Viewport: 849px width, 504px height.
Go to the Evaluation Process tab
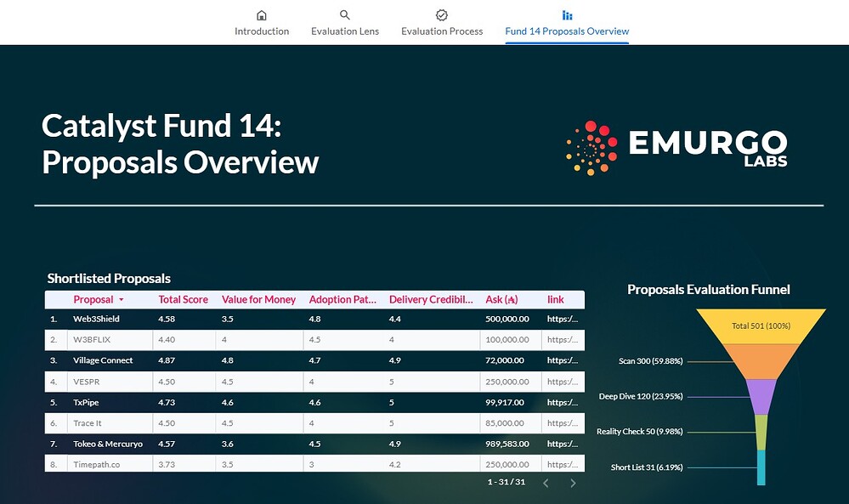click(442, 24)
